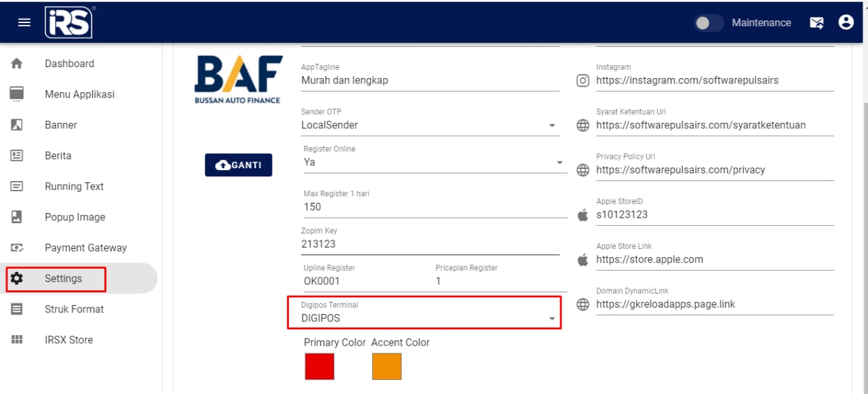Click the Zopim Key input field
868x394 pixels.
[430, 244]
